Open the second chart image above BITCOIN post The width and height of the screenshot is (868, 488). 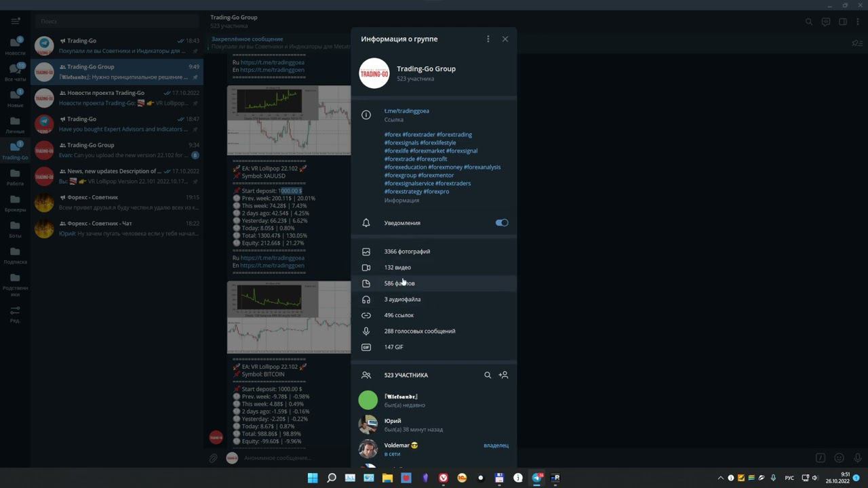289,317
